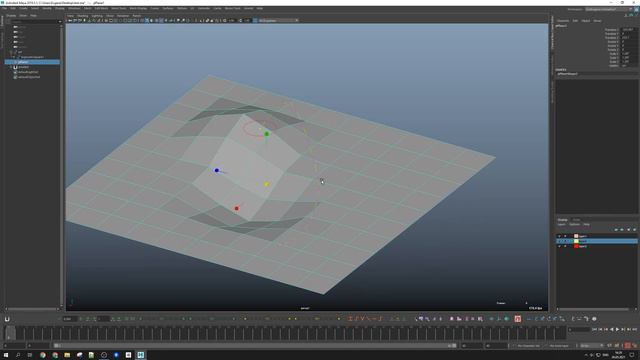This screenshot has width=640, height=360.
Task: Select pPlaneShape1 in the Channel Box
Action: 567,74
